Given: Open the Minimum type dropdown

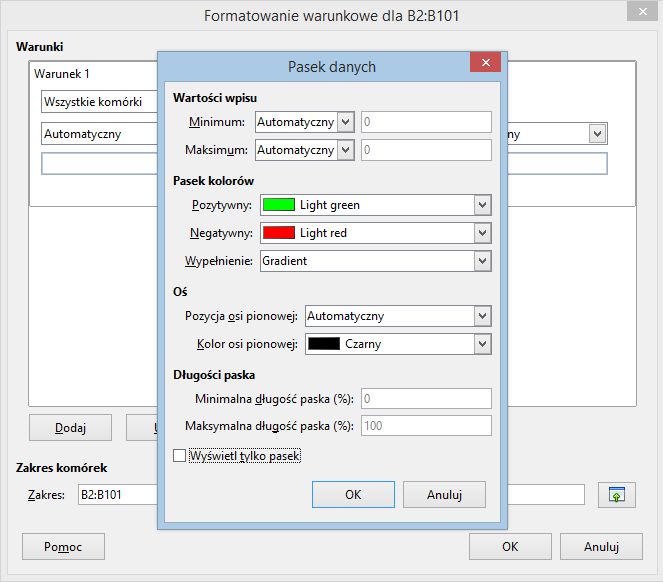Looking at the screenshot, I should click(x=346, y=122).
